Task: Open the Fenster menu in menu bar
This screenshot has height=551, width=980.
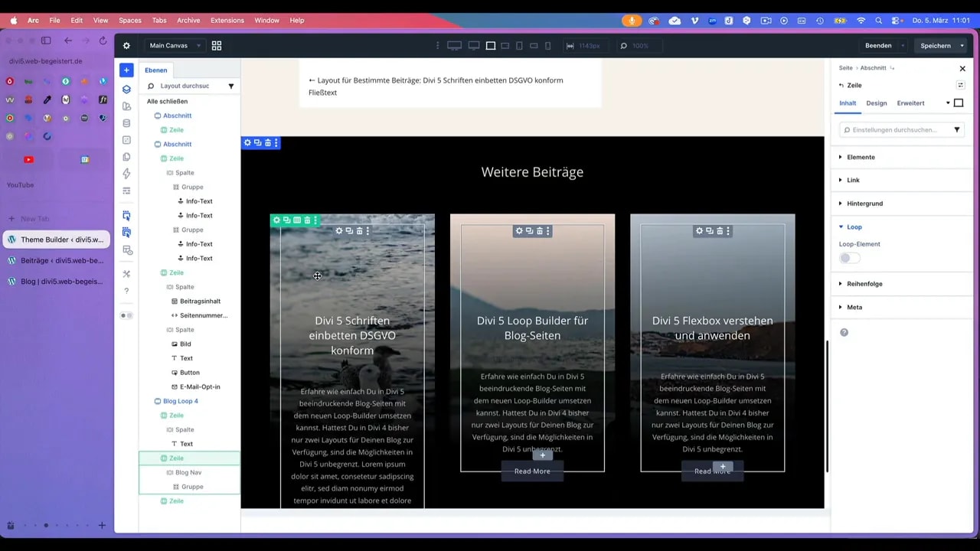Action: [266, 21]
